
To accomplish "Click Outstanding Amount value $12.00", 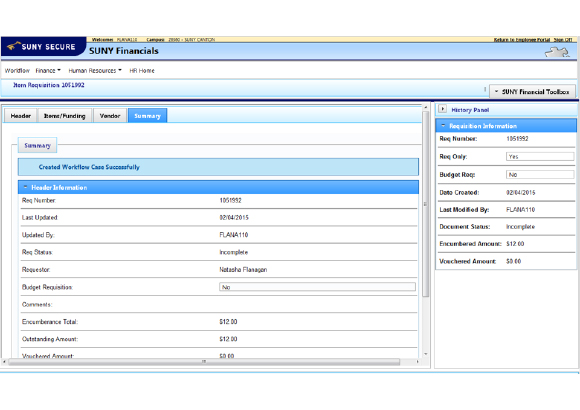I will point(228,339).
